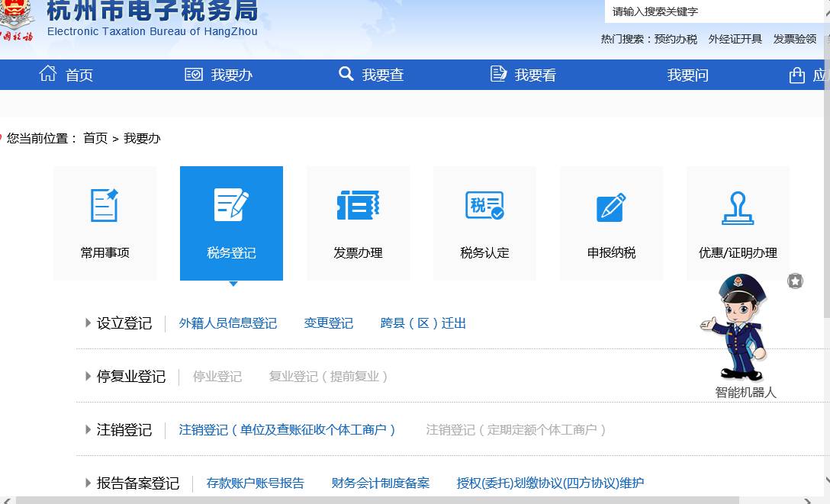Open 外籍人员信息登记 link
Image resolution: width=830 pixels, height=504 pixels.
pyautogui.click(x=227, y=323)
